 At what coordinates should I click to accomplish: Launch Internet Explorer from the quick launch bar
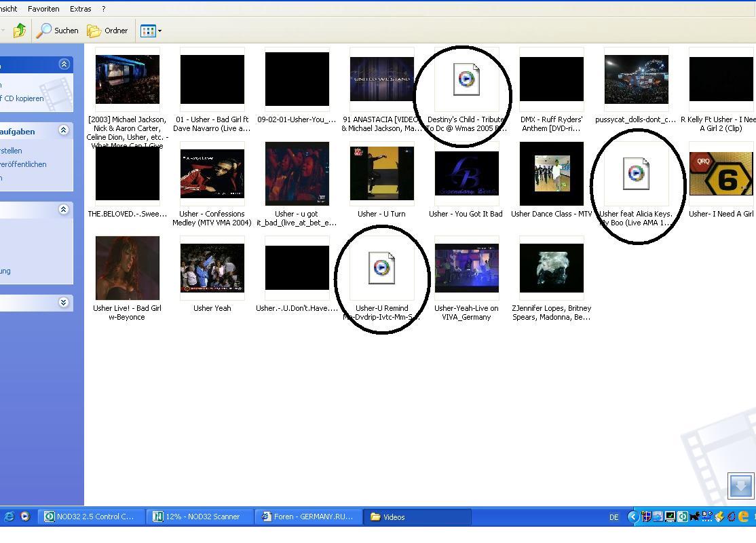pyautogui.click(x=9, y=517)
